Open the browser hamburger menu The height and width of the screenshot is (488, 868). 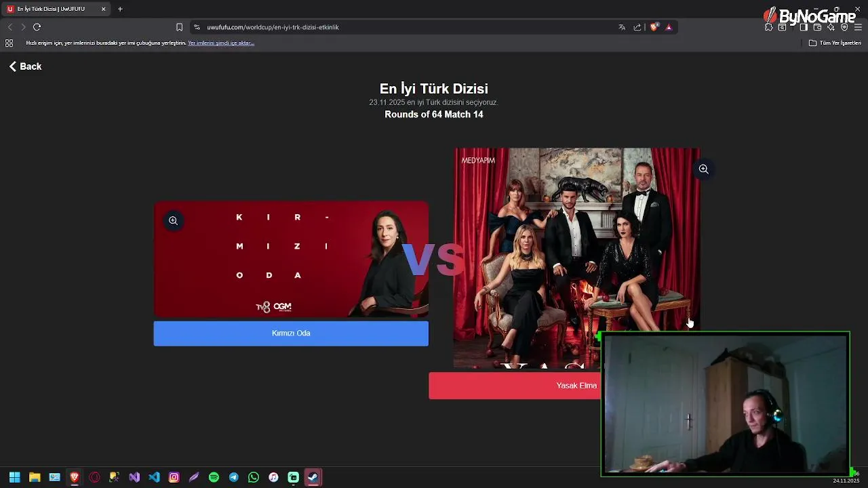858,27
